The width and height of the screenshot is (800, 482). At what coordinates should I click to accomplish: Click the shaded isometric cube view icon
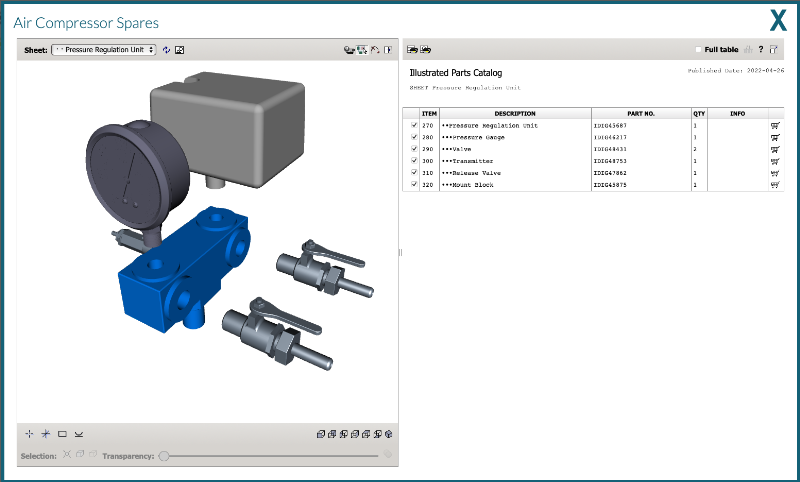point(389,434)
